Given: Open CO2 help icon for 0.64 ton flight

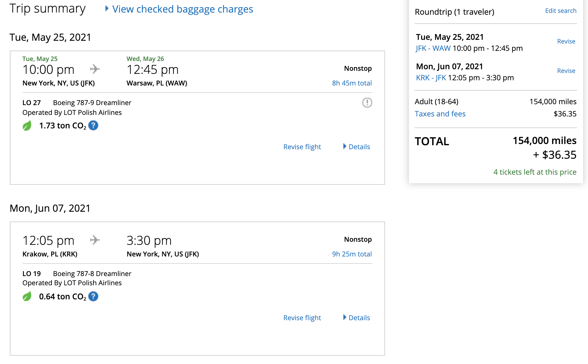Looking at the screenshot, I should [x=93, y=297].
